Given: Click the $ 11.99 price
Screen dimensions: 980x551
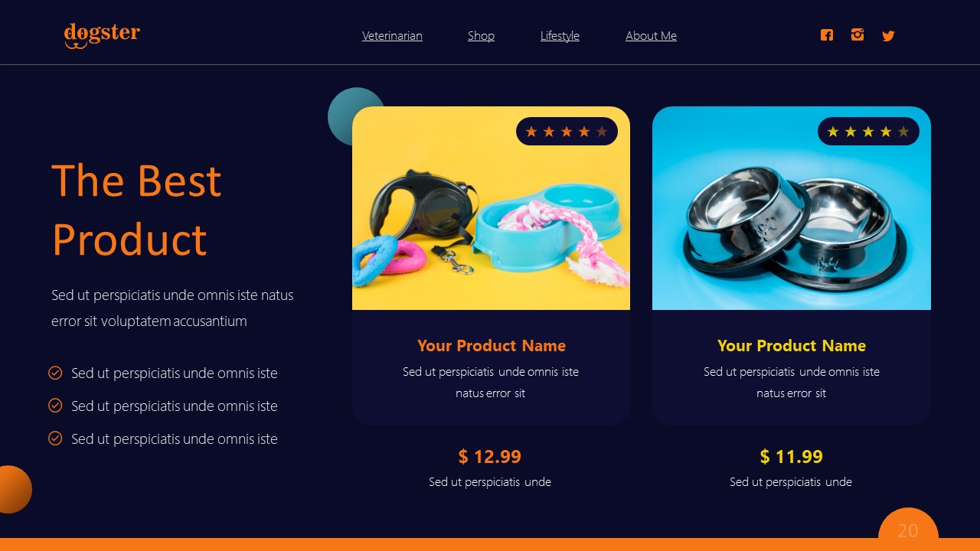Looking at the screenshot, I should 792,457.
